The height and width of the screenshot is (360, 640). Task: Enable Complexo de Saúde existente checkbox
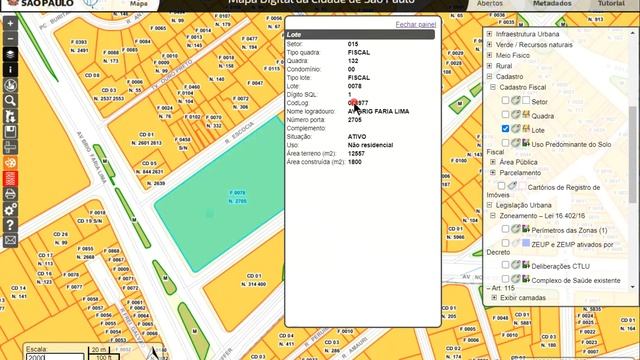point(505,279)
